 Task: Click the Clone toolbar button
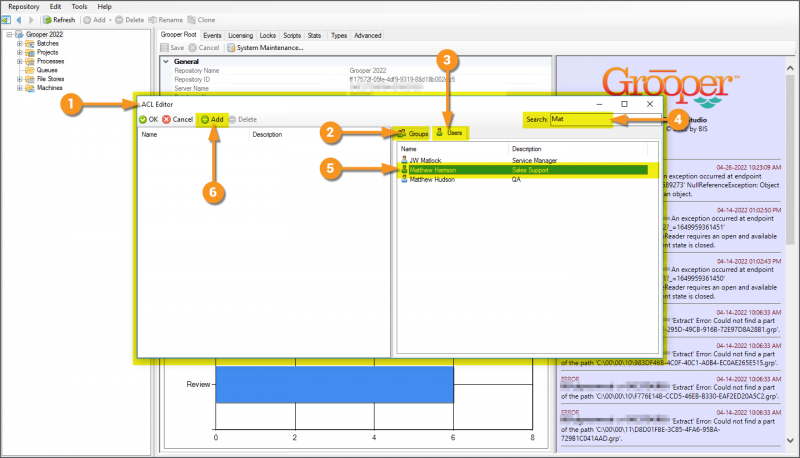[201, 20]
